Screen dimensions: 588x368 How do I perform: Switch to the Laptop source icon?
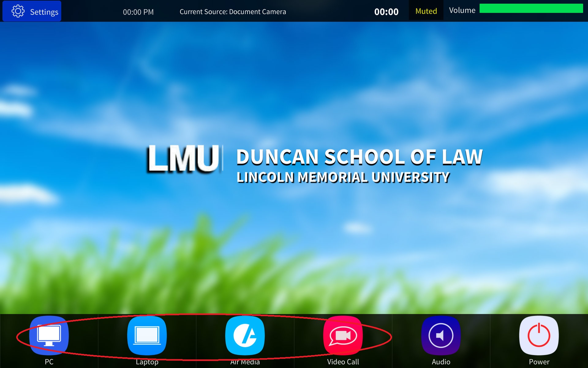pos(147,335)
